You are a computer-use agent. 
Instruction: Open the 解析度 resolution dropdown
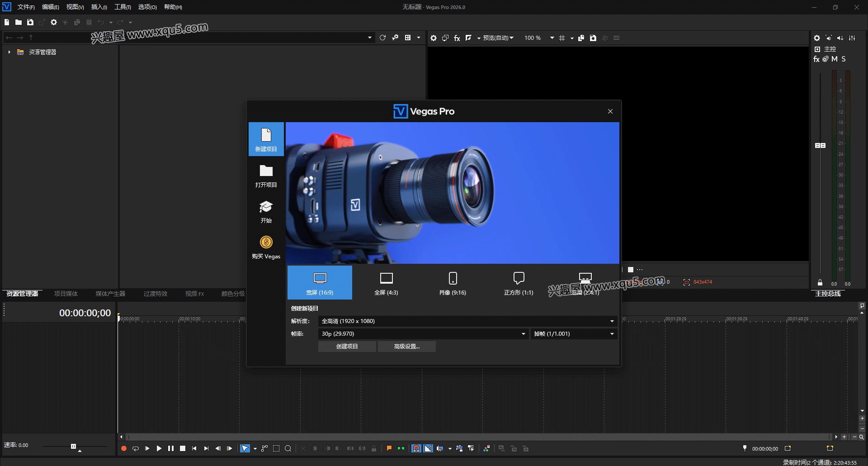(x=468, y=321)
